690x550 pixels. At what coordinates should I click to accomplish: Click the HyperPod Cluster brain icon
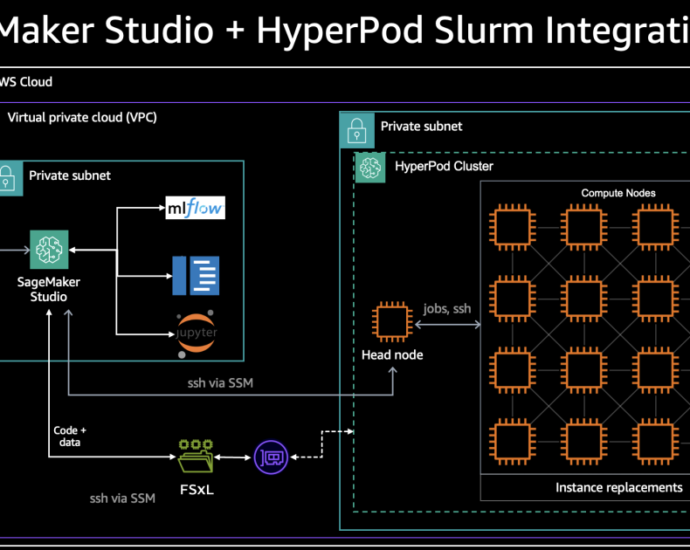pyautogui.click(x=370, y=167)
